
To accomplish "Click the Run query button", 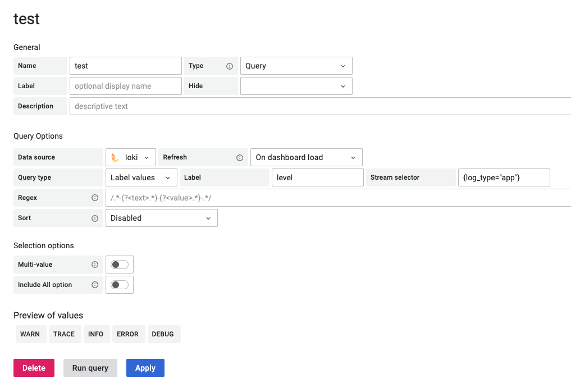I will pos(90,368).
